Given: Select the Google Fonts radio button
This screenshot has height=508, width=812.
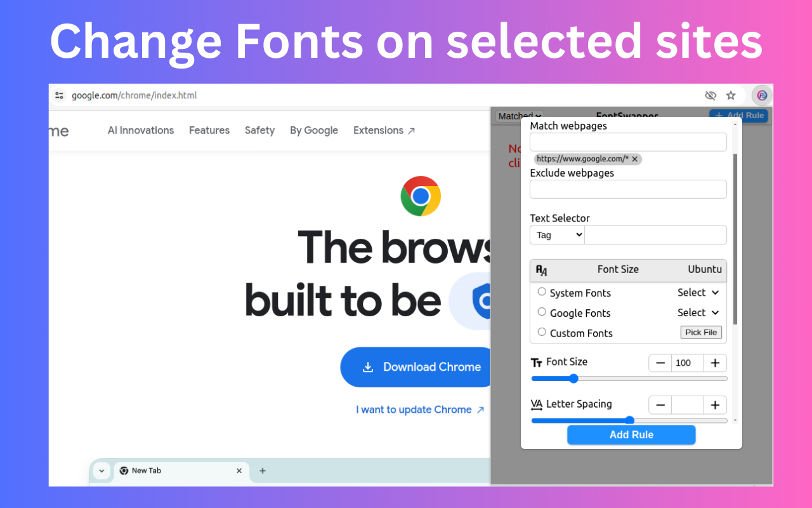Looking at the screenshot, I should pyautogui.click(x=542, y=312).
